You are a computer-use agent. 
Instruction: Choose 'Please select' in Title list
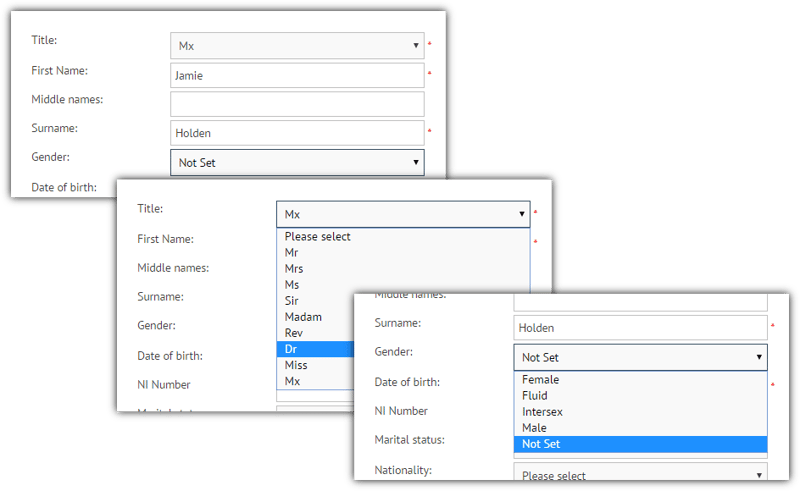point(403,236)
